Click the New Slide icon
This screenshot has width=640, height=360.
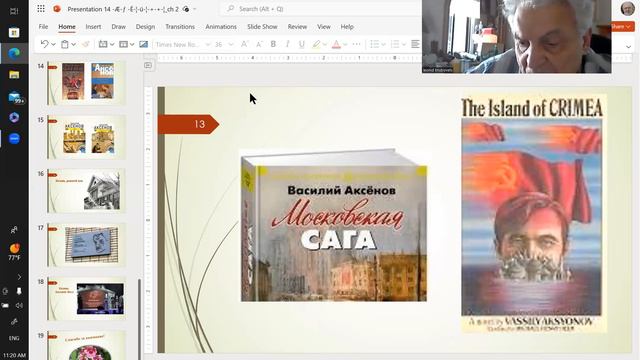click(x=103, y=44)
